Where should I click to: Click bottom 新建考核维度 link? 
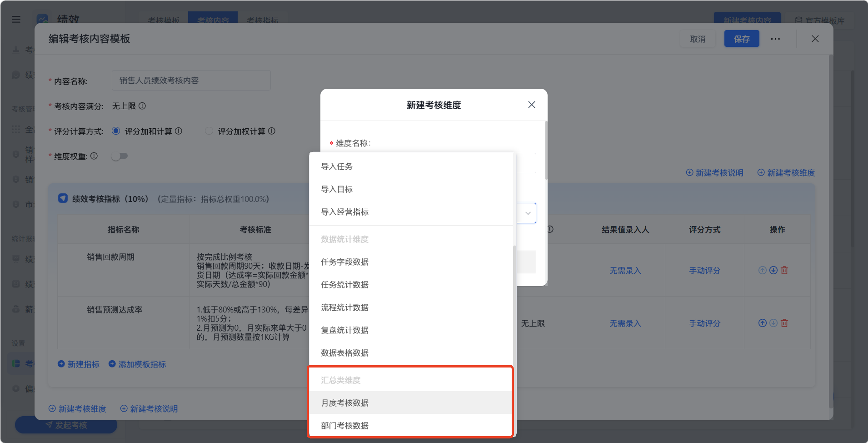[x=77, y=408]
